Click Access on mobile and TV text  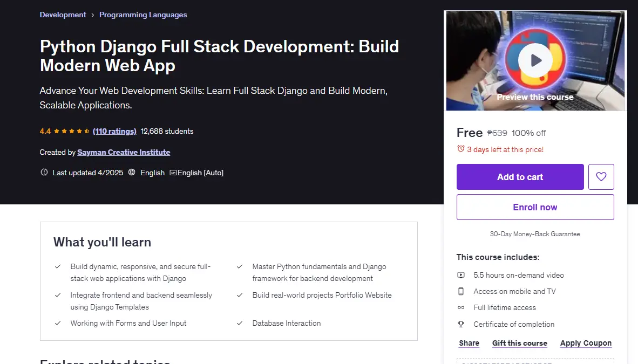pos(514,291)
